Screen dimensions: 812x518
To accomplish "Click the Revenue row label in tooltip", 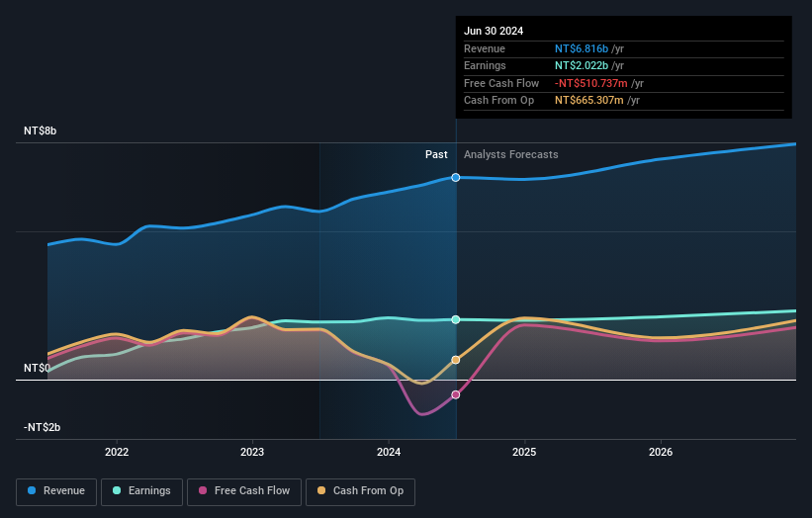I will pyautogui.click(x=485, y=48).
